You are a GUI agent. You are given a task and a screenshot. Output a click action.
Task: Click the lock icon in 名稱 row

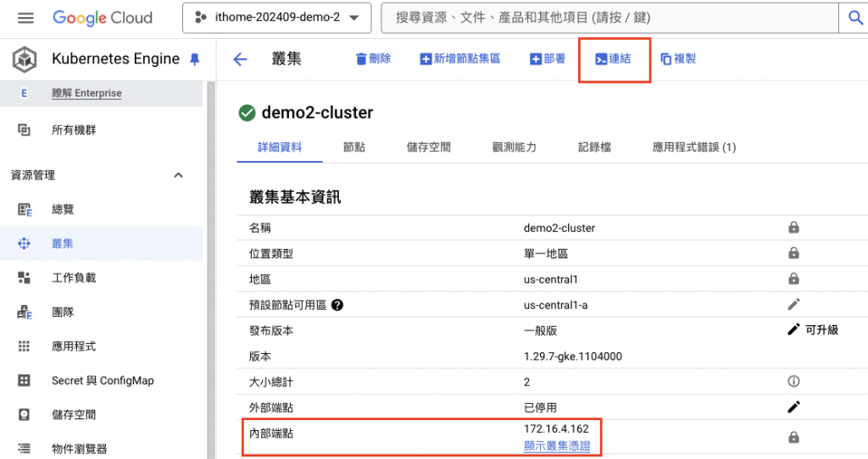tap(793, 227)
